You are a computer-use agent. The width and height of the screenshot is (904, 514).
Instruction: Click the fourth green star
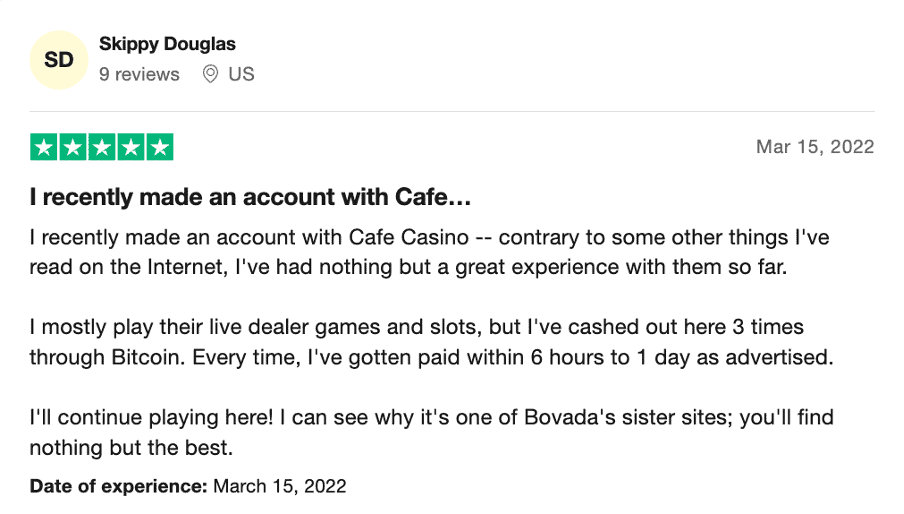[x=131, y=147]
